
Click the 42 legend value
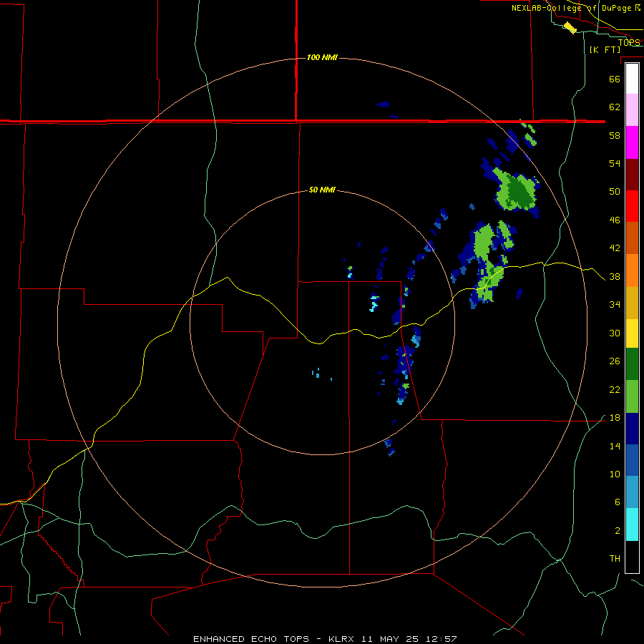point(615,248)
